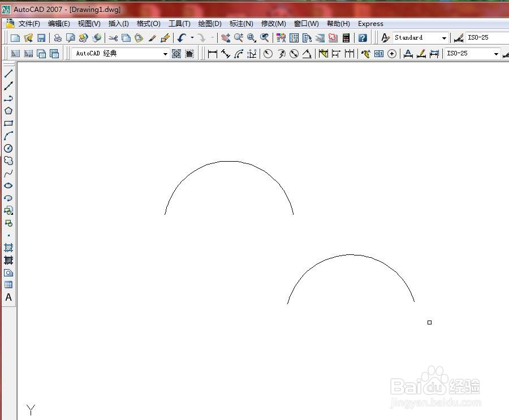Select the Spline tool
Image resolution: width=509 pixels, height=420 pixels.
[x=8, y=174]
